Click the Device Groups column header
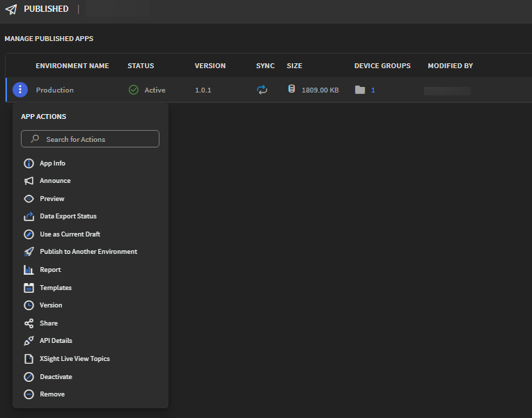Image resolution: width=532 pixels, height=418 pixels. tap(382, 66)
